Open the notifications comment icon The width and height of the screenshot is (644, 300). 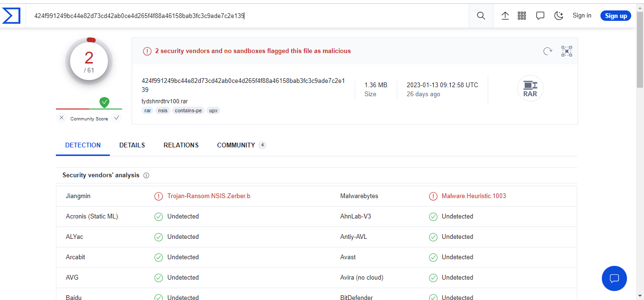540,16
